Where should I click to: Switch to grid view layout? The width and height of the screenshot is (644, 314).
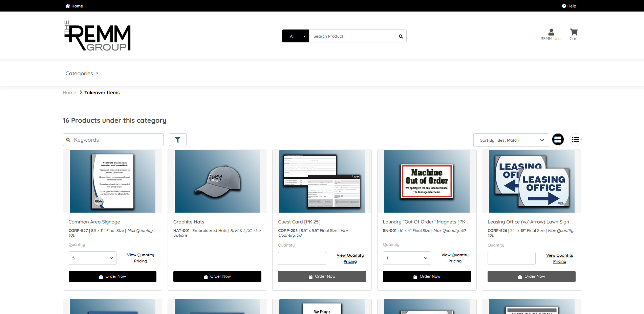point(558,139)
